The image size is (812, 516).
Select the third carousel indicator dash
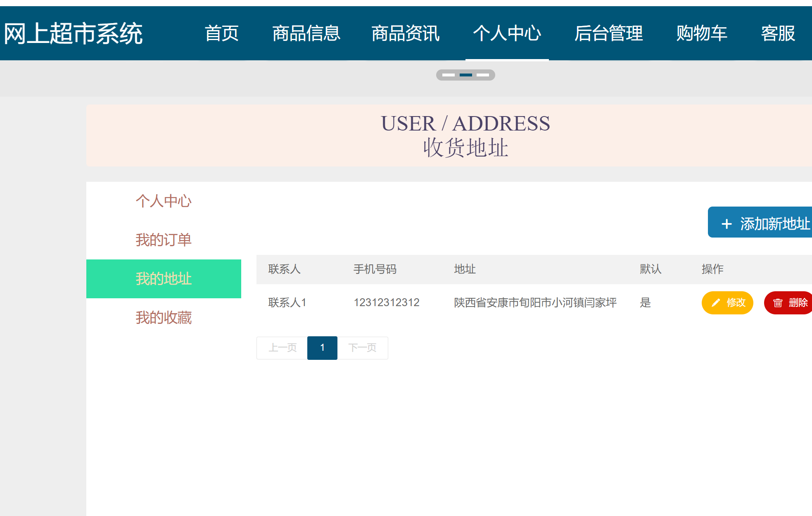click(483, 75)
